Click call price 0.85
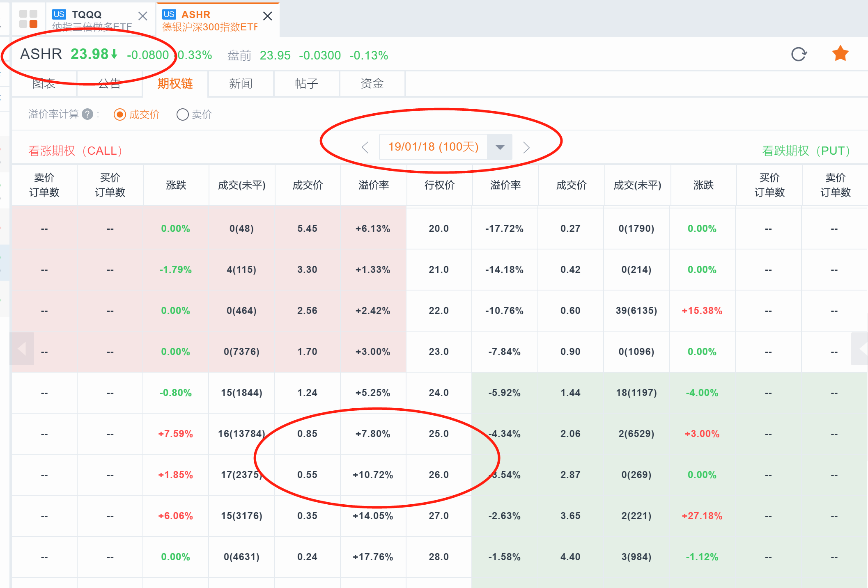Viewport: 868px width, 588px height. tap(307, 434)
